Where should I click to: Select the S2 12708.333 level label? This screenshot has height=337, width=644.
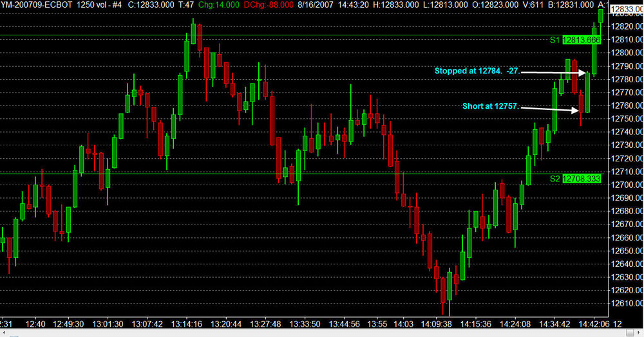(x=575, y=179)
